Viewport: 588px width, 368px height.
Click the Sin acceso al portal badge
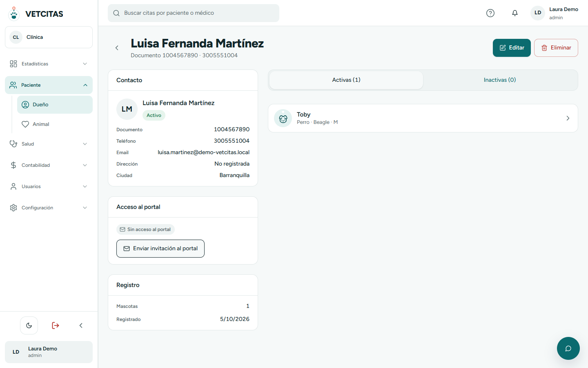point(145,229)
